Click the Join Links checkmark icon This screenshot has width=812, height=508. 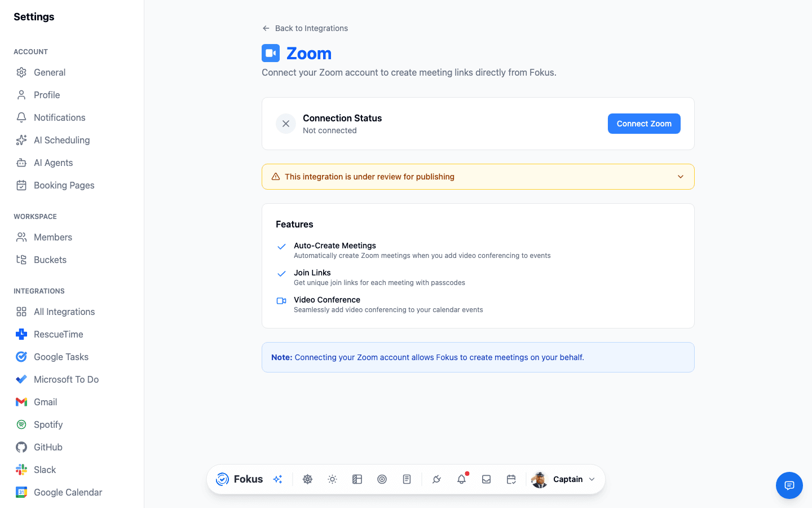[x=281, y=274]
